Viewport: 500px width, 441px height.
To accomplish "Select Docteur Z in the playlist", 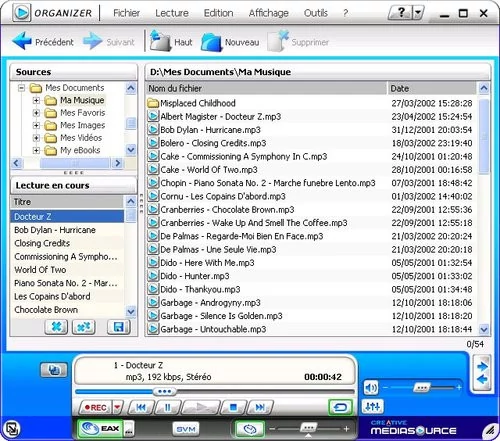I will coord(67,217).
